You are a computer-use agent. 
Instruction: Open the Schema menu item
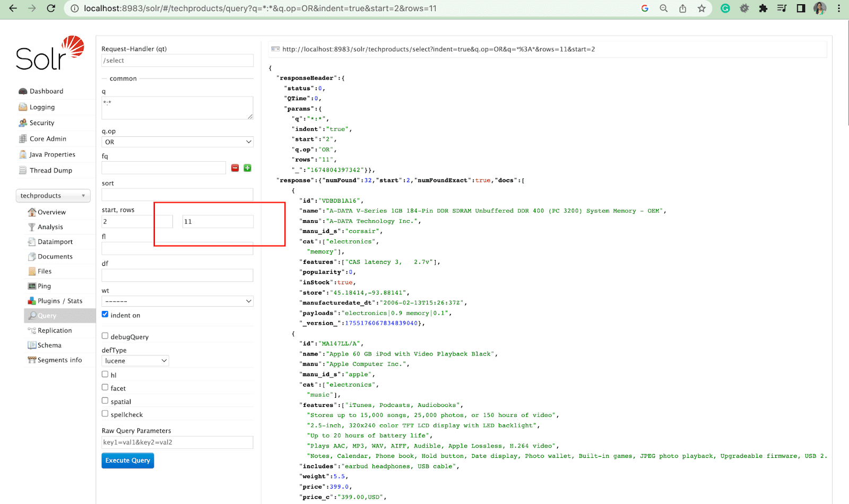click(x=49, y=345)
